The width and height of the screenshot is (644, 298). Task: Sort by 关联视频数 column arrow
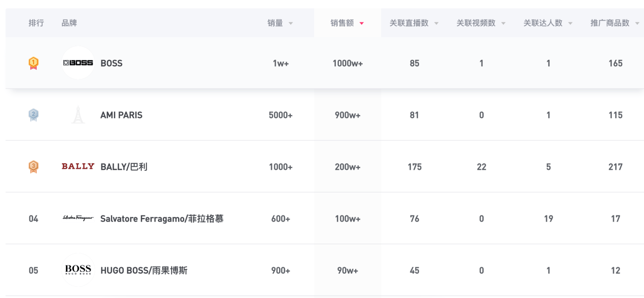coord(503,24)
